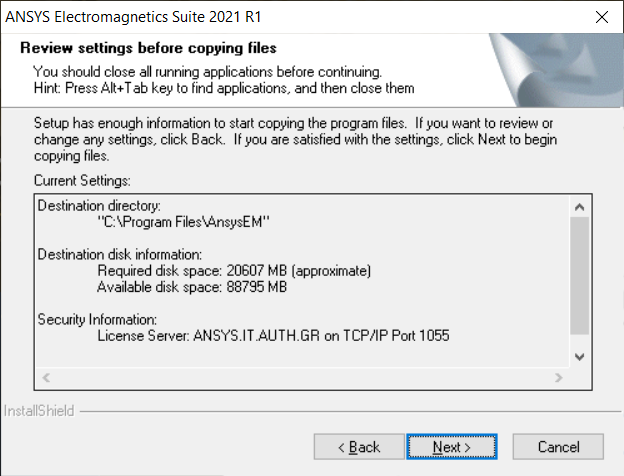The image size is (624, 476).
Task: Close the ANSYS installer window
Action: click(602, 17)
